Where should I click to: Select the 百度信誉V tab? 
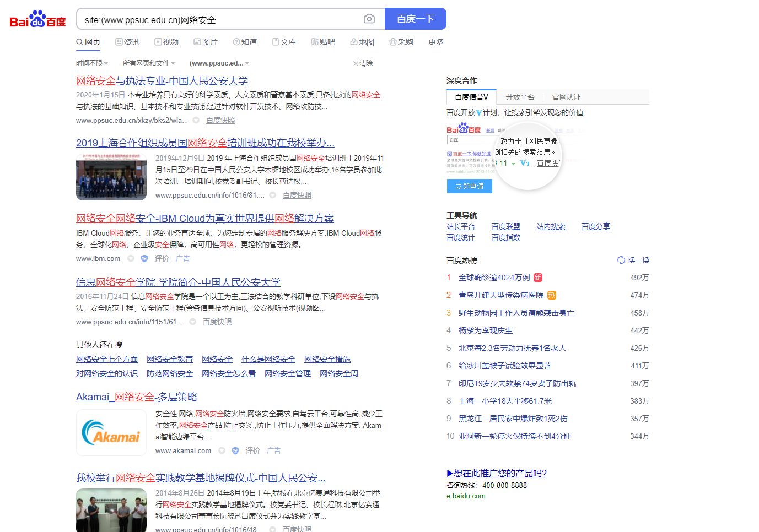click(471, 97)
